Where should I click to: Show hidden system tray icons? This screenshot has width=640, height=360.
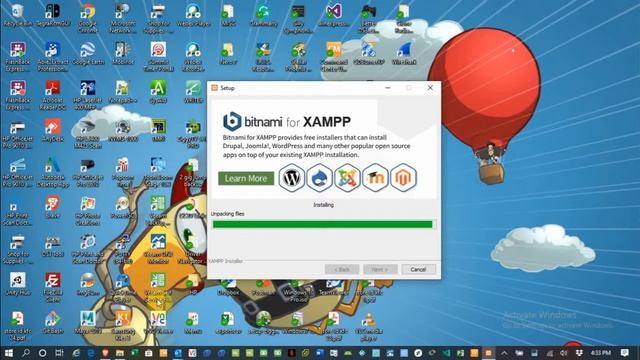click(x=504, y=353)
